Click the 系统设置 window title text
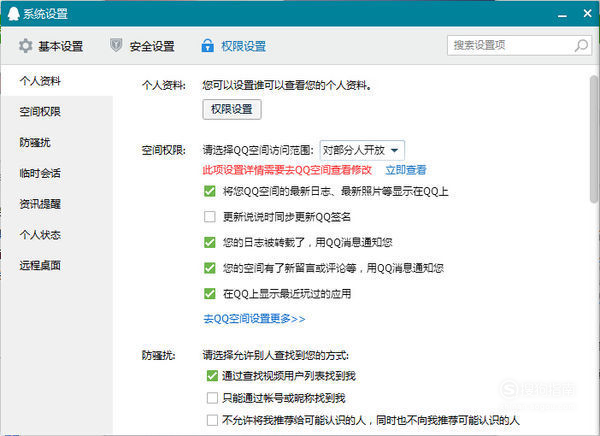Screen dimensions: 600x436 45,14
